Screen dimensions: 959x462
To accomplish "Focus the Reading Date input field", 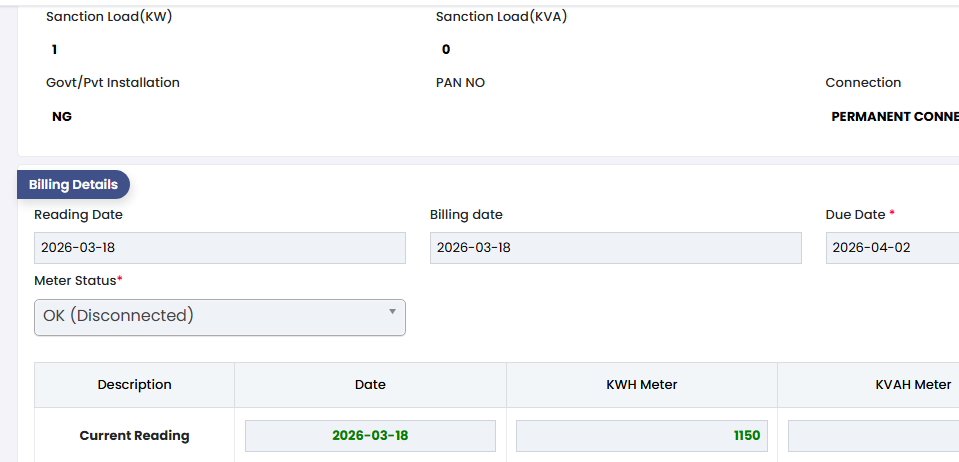I will (x=220, y=248).
